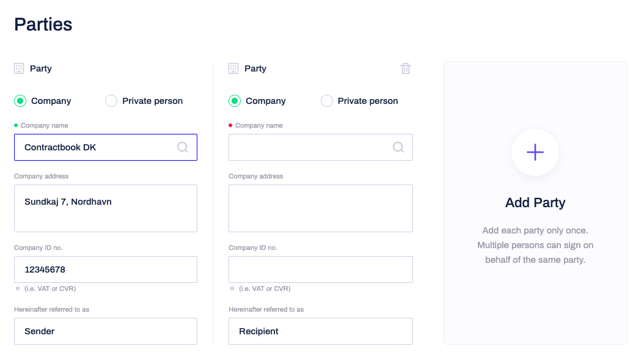The width and height of the screenshot is (644, 363).
Task: Choose Private person for the second party
Action: pos(327,101)
